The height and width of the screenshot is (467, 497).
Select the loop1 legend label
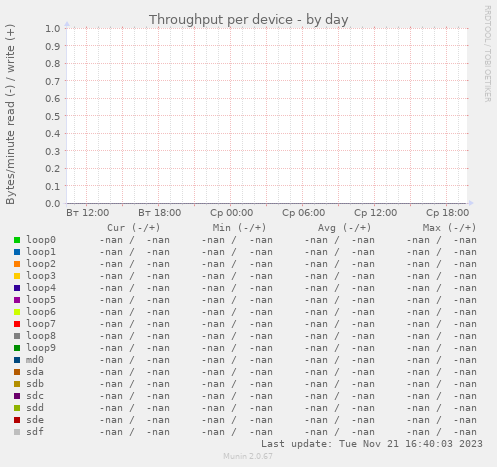[41, 252]
